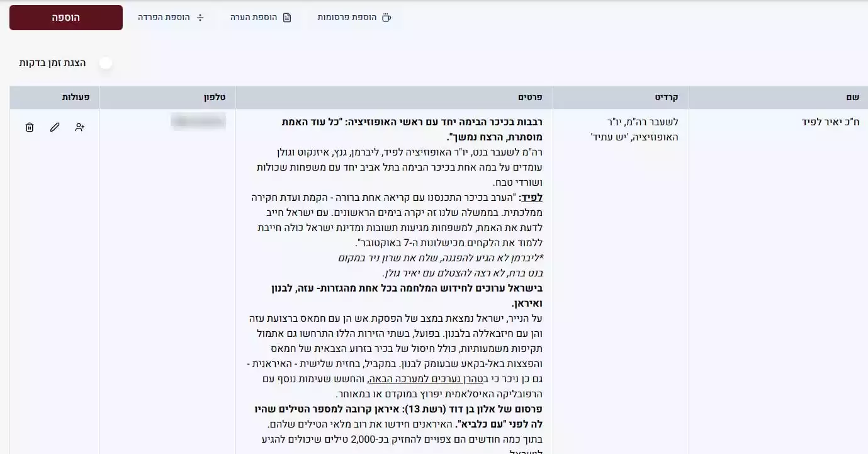868x454 pixels.
Task: Click the underlined bold word לפיד in the details
Action: [532, 198]
